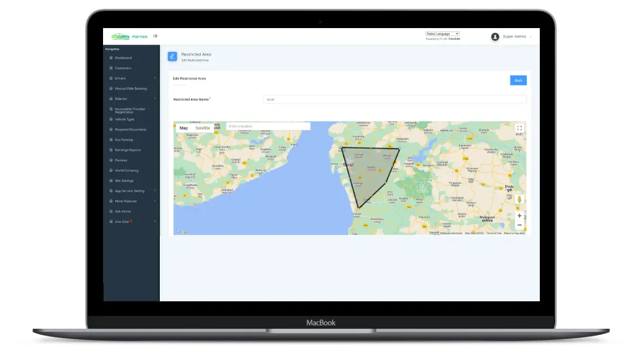Open the Customers icon in sidebar

coord(111,68)
